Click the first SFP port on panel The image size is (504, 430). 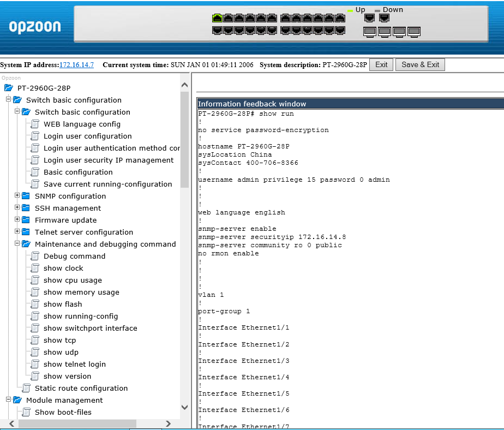370,32
